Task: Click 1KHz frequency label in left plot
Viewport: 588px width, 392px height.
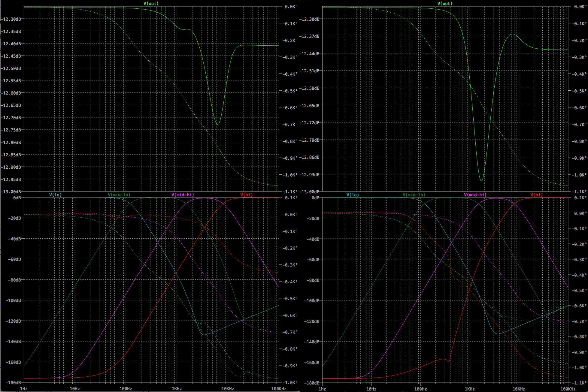Action: [x=177, y=388]
